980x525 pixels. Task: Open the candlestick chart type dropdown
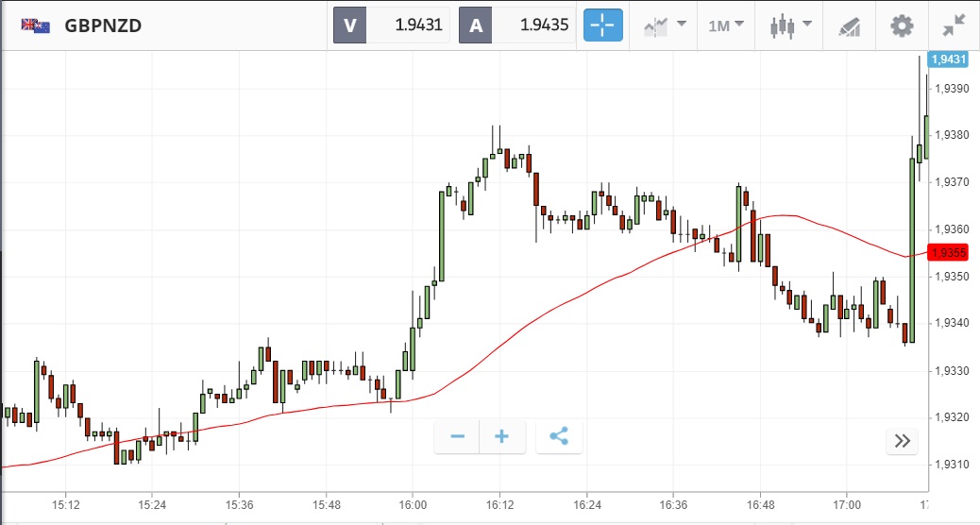pyautogui.click(x=789, y=25)
